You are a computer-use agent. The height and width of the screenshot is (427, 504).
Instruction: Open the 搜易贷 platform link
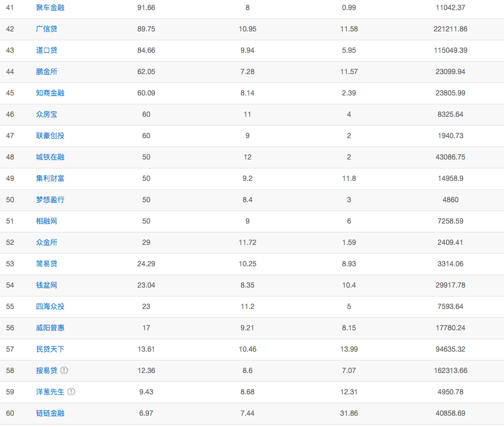point(47,371)
